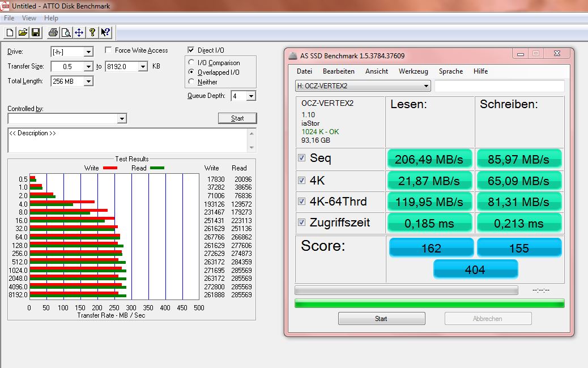Click the New file icon in ATTO toolbar
588x368 pixels.
10,33
